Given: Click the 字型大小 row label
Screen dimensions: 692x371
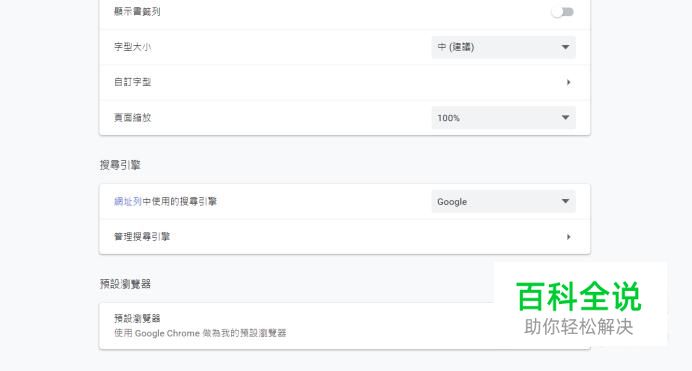Looking at the screenshot, I should pos(132,47).
